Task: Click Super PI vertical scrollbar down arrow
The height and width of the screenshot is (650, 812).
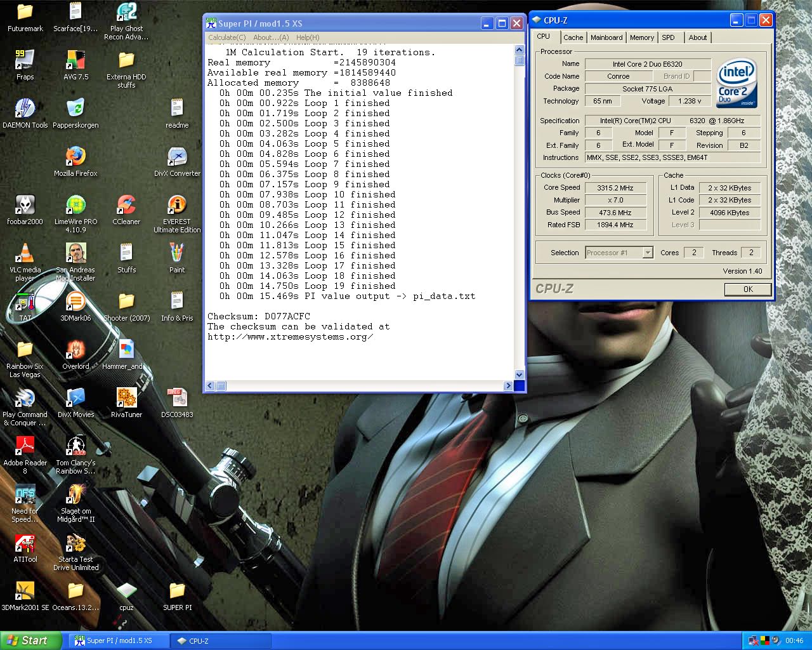Action: (520, 375)
